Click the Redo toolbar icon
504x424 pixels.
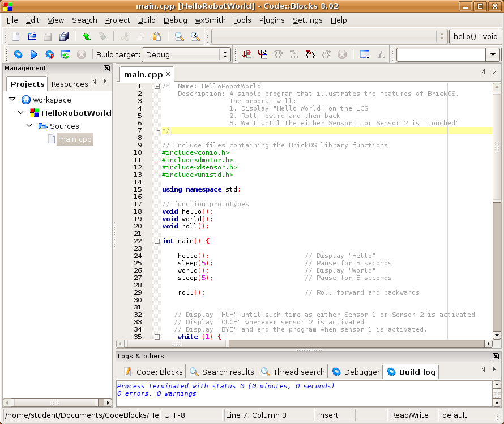click(x=102, y=36)
